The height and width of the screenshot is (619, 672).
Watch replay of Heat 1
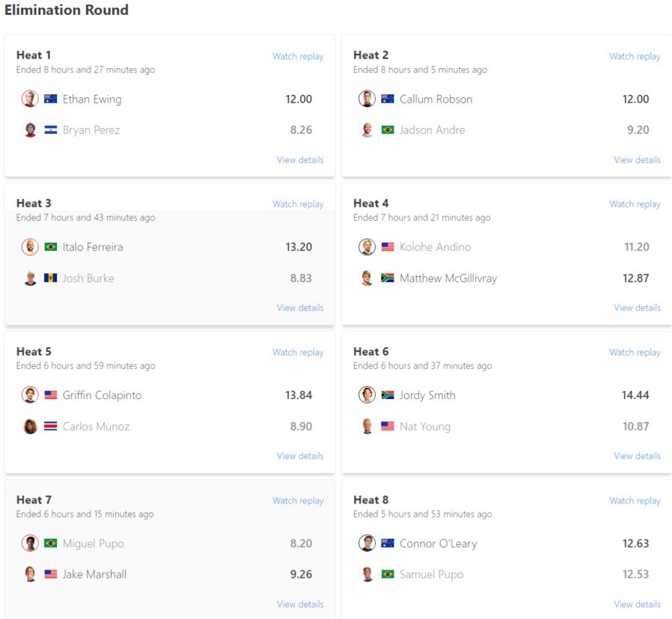pos(298,56)
